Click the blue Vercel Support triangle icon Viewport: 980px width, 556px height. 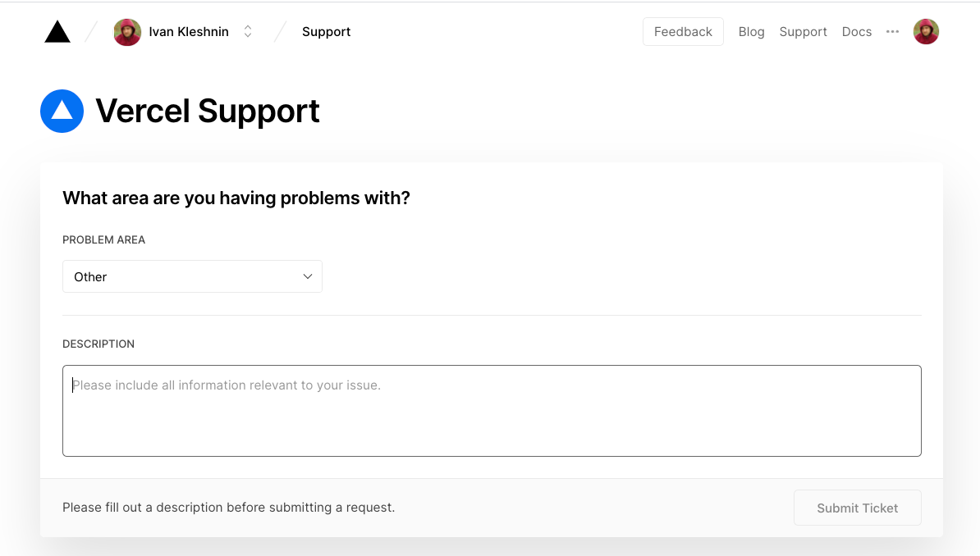click(62, 111)
